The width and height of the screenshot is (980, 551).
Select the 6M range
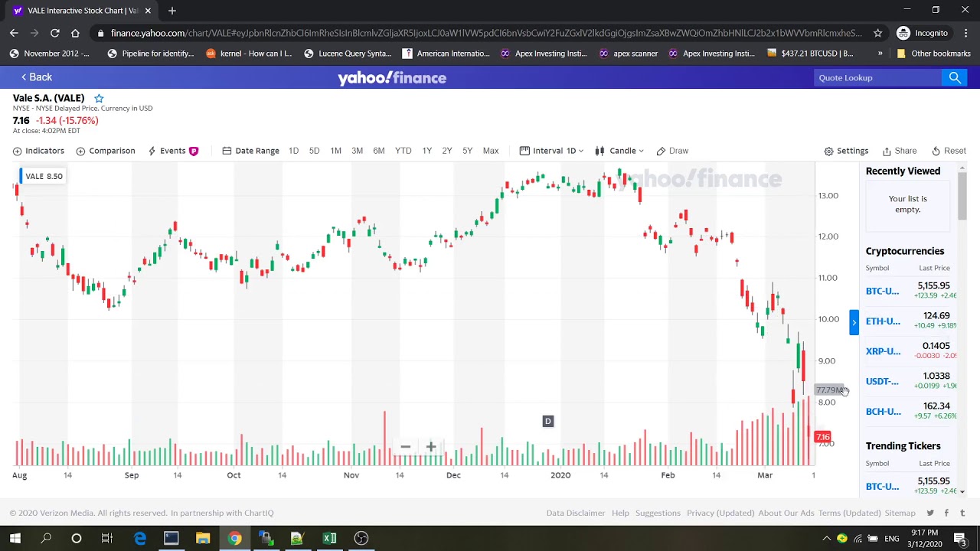[x=378, y=151]
